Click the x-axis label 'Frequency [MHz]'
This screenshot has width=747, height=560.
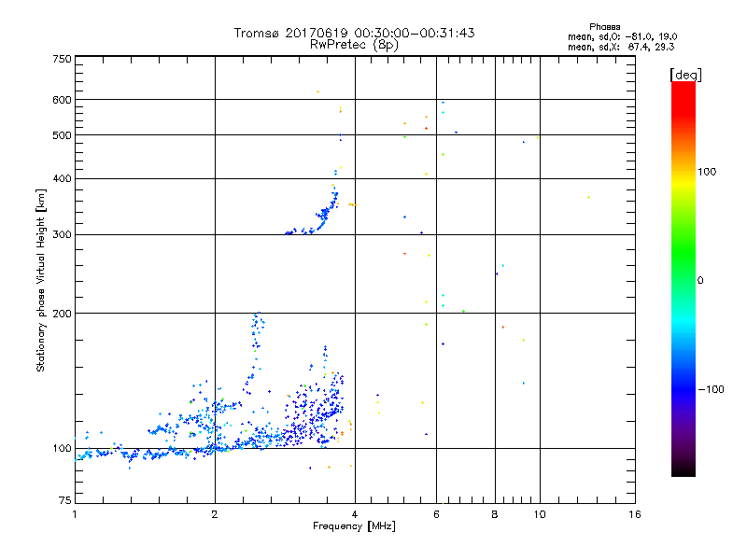(x=354, y=526)
